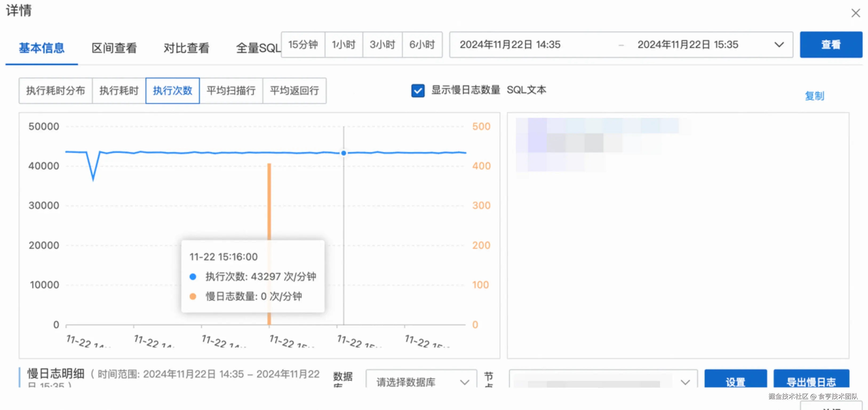
Task: Click the 复制 link
Action: point(814,96)
